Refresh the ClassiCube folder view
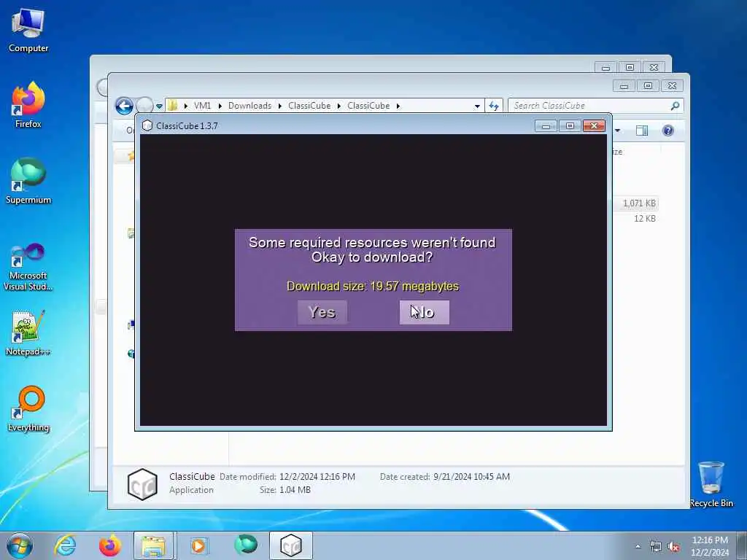Viewport: 747px width, 560px height. click(494, 106)
